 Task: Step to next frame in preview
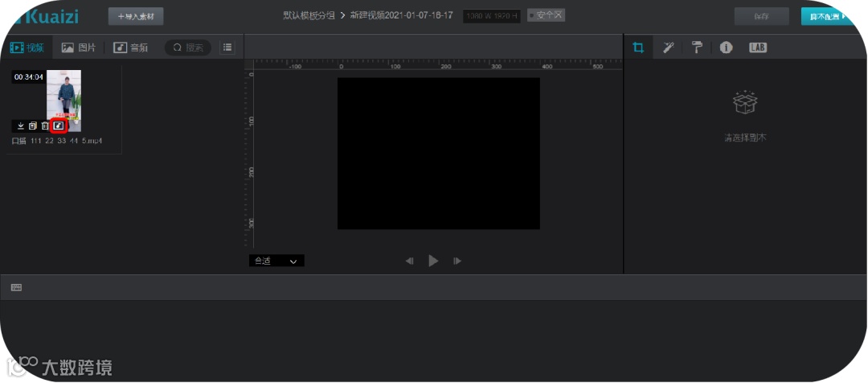pos(457,261)
